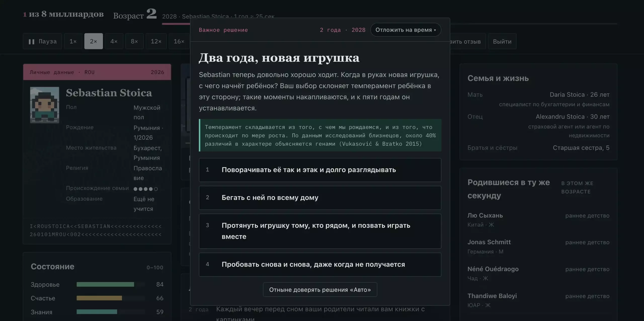Click Отныне доверять решения «Авто»
The image size is (644, 321).
[320, 290]
